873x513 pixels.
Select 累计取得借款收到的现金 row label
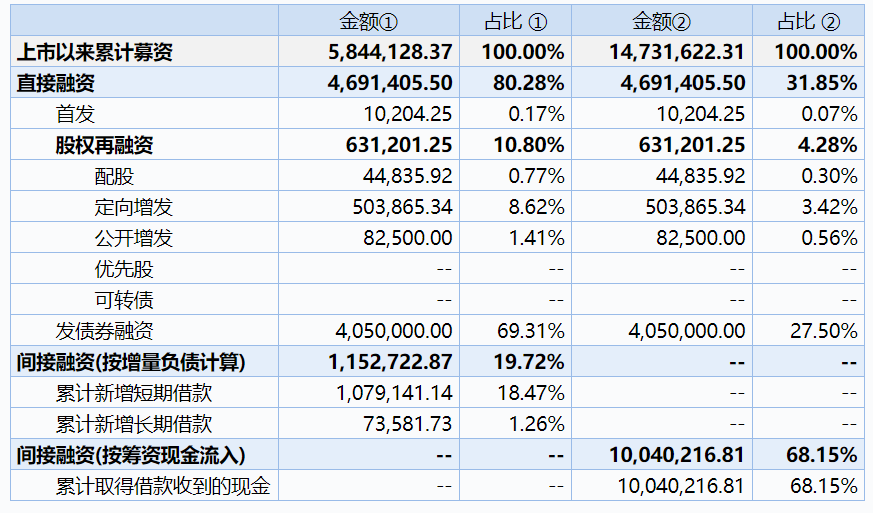[163, 486]
